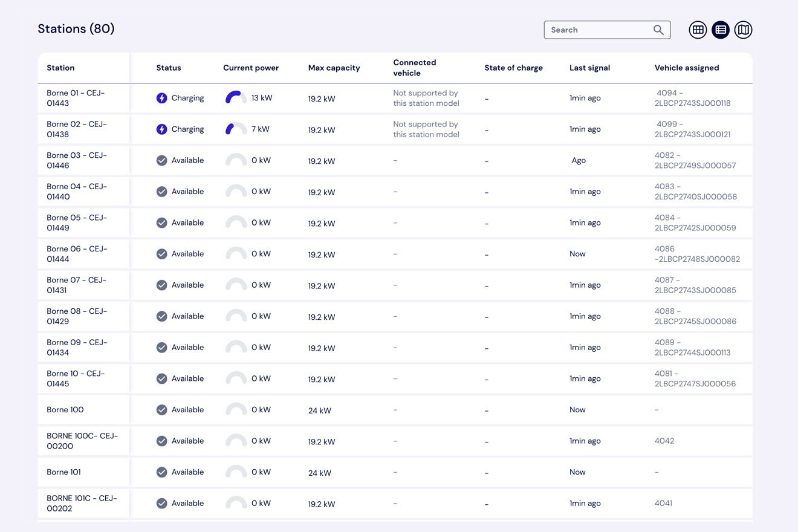
Task: Sort by Max capacity column header
Action: tap(334, 68)
